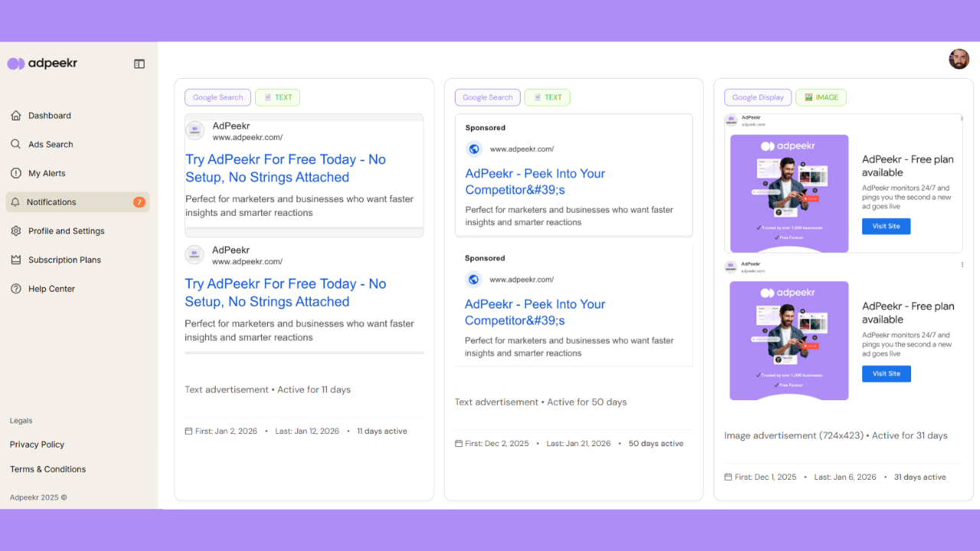
Task: Click the calendar icon beside First: Dec 1, 2025
Action: coord(727,477)
